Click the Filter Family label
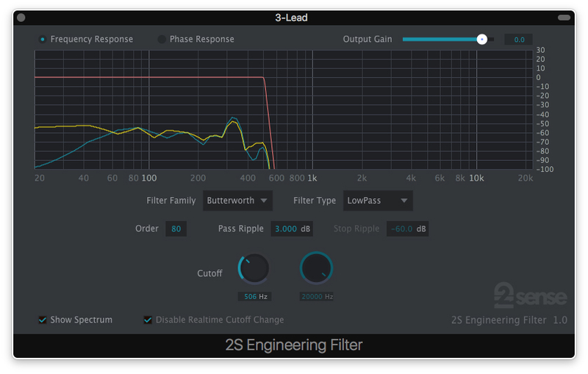This screenshot has width=588, height=374. pos(171,201)
